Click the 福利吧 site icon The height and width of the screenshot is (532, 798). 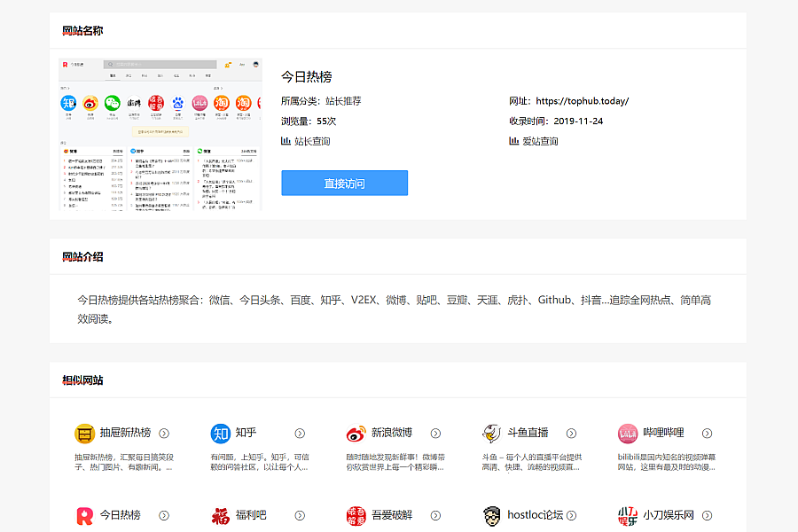(221, 516)
